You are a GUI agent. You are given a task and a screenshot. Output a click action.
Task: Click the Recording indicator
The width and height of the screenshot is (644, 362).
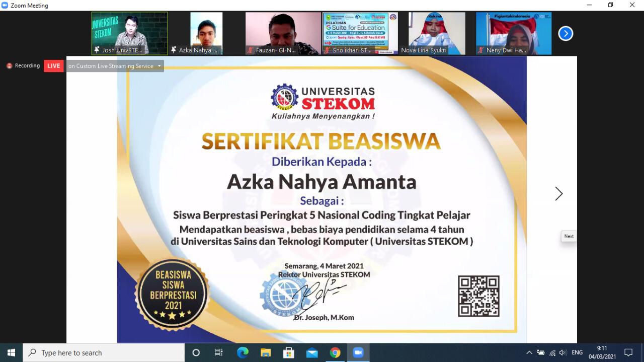pos(23,66)
